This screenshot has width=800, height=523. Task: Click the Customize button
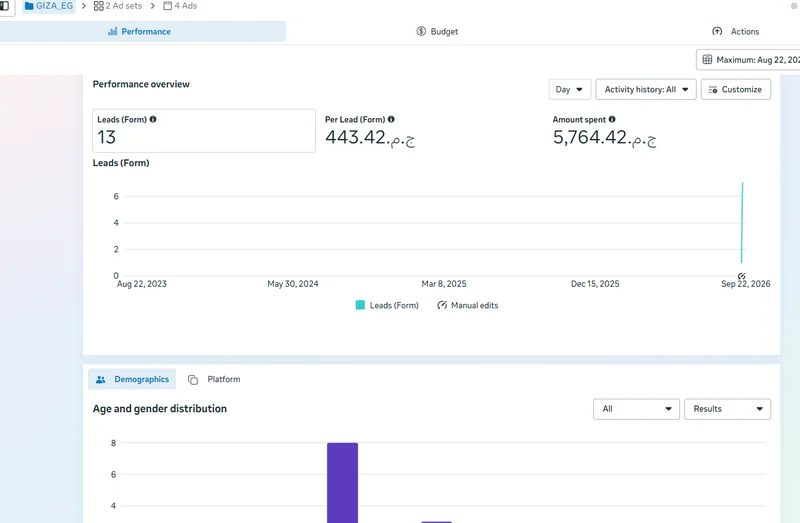coord(736,89)
